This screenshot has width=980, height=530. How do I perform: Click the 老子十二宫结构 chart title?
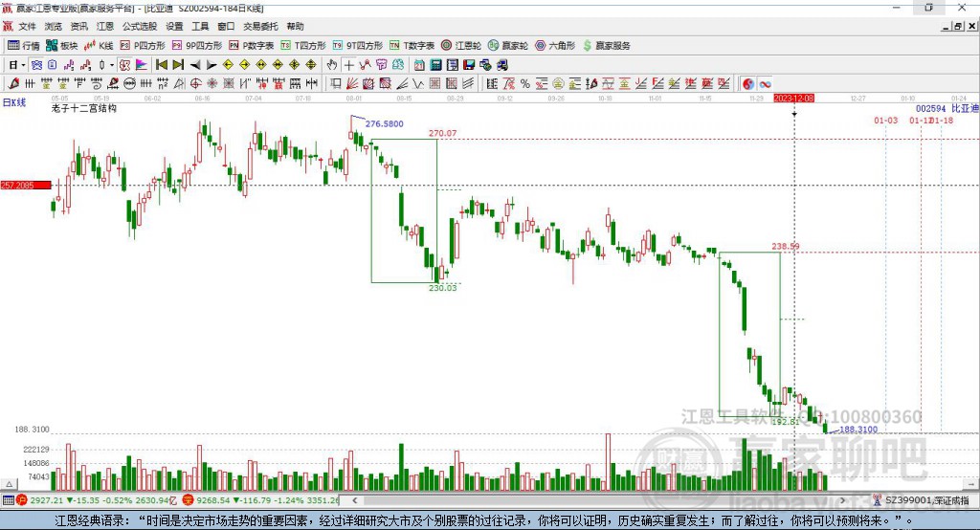pos(84,108)
